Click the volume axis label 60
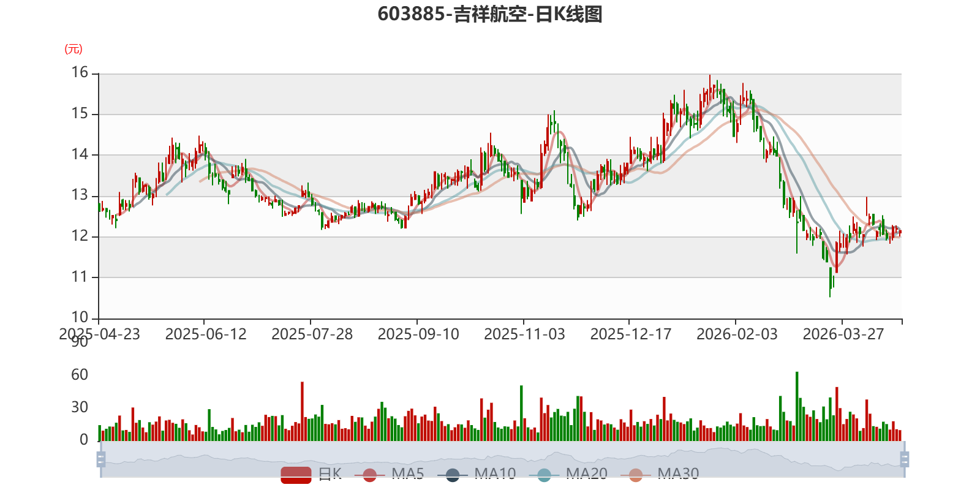 (80, 375)
